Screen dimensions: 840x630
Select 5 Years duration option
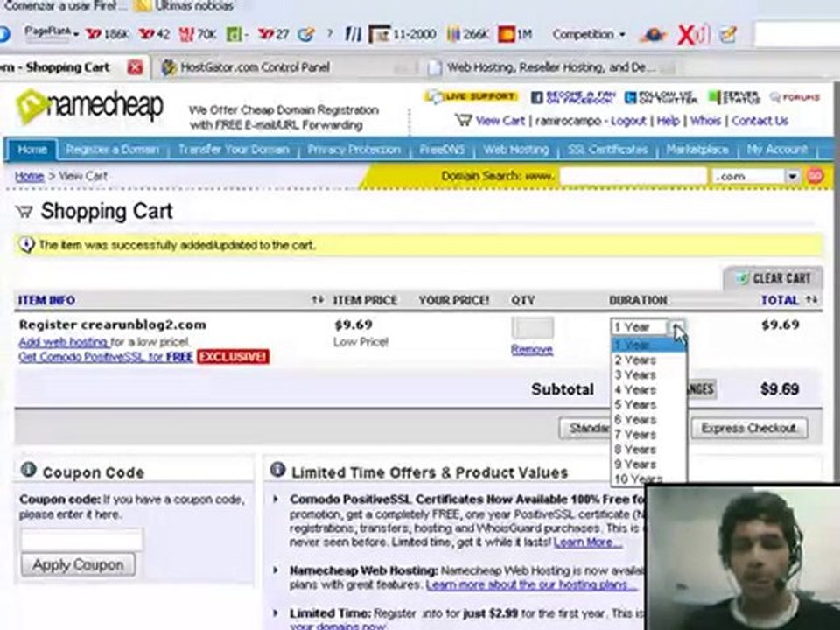pos(648,405)
